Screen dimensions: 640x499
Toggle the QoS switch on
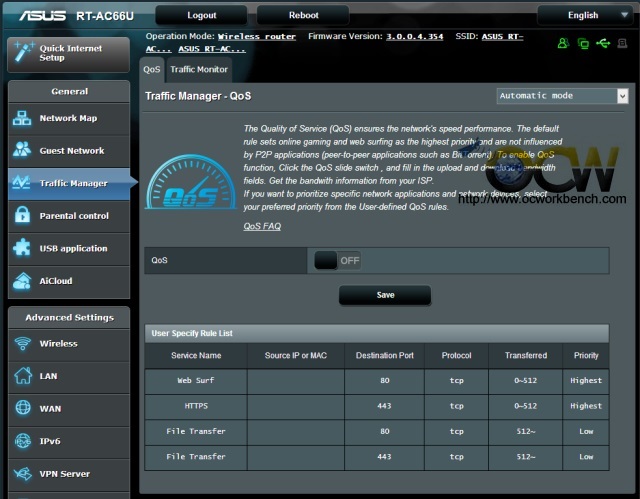click(x=338, y=260)
